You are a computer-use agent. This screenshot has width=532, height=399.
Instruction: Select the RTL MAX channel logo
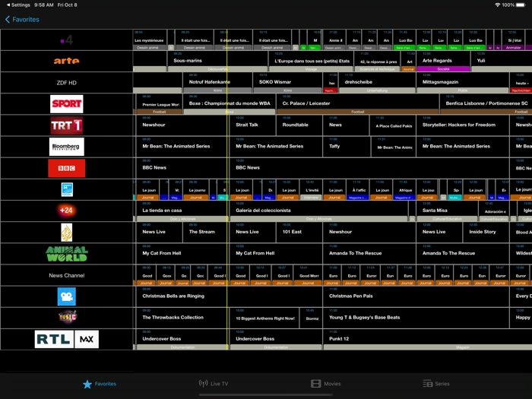point(67,339)
